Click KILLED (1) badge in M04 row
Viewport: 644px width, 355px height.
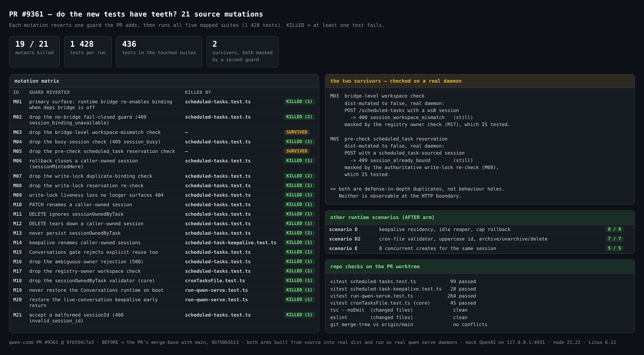[299, 142]
